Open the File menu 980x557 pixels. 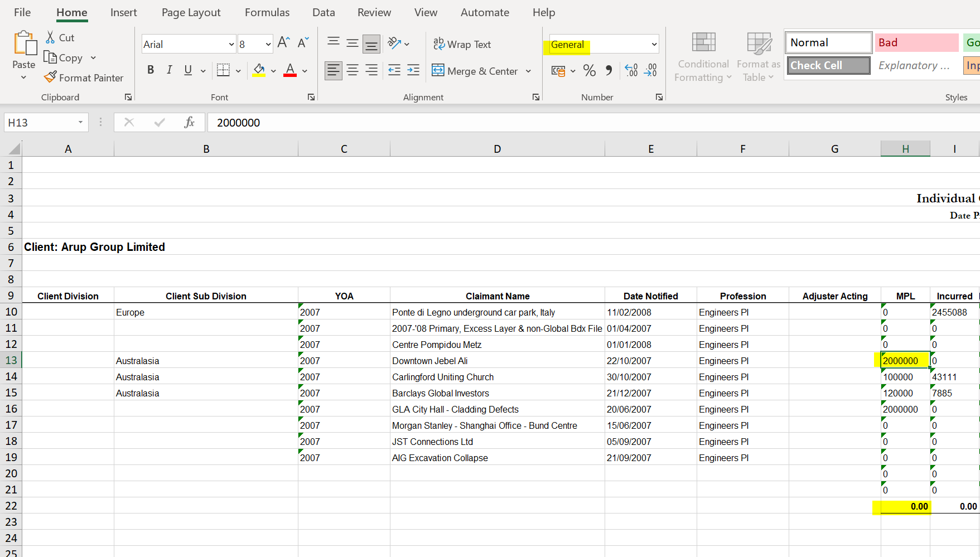coord(22,12)
